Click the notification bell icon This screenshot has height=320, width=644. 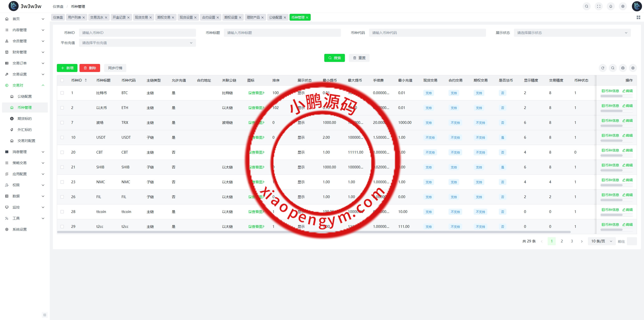(611, 6)
